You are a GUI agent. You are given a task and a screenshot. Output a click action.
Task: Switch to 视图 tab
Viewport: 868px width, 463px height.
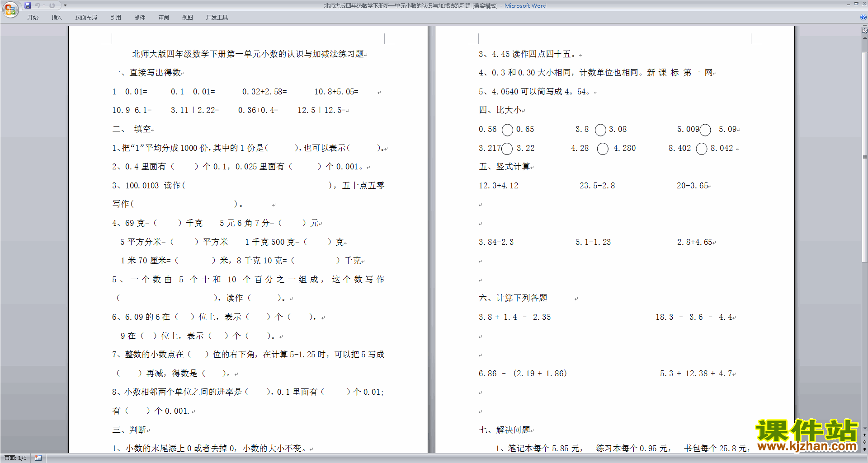187,17
